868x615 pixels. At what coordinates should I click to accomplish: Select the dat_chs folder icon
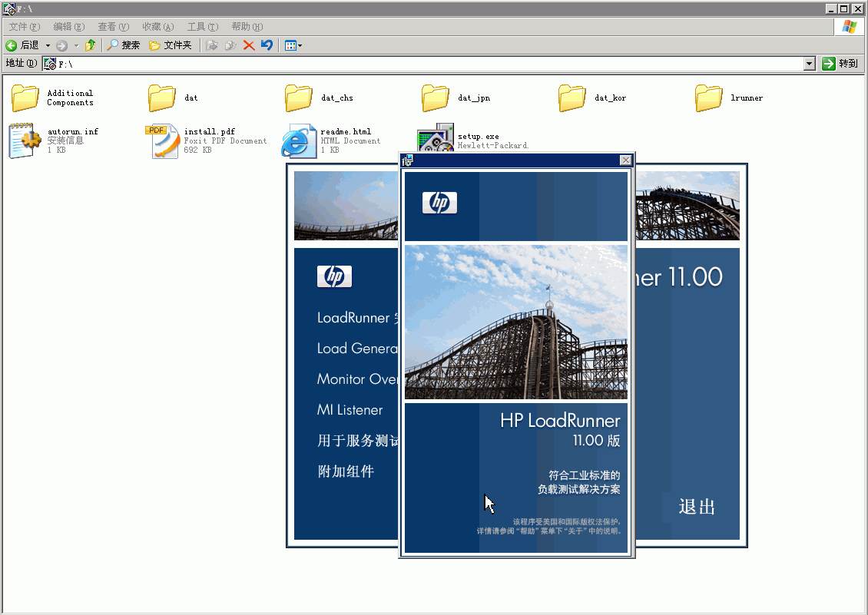(298, 98)
